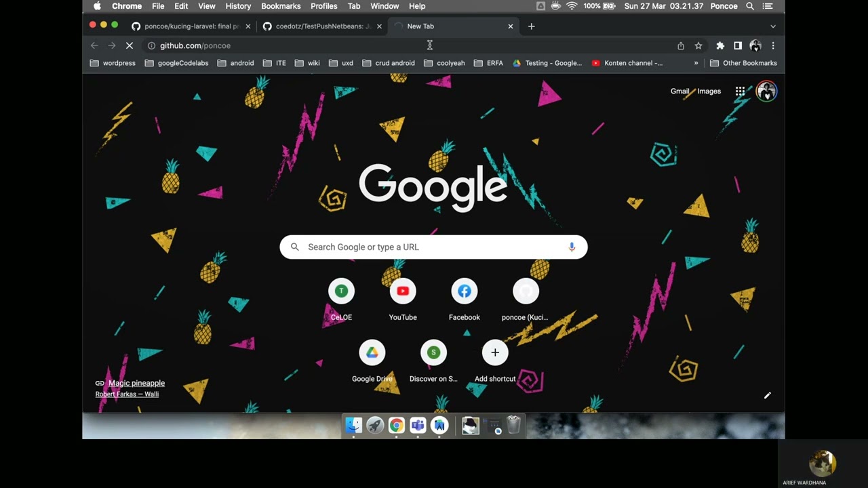This screenshot has height=488, width=868.
Task: Open the wiki bookmarks folder
Action: (307, 63)
